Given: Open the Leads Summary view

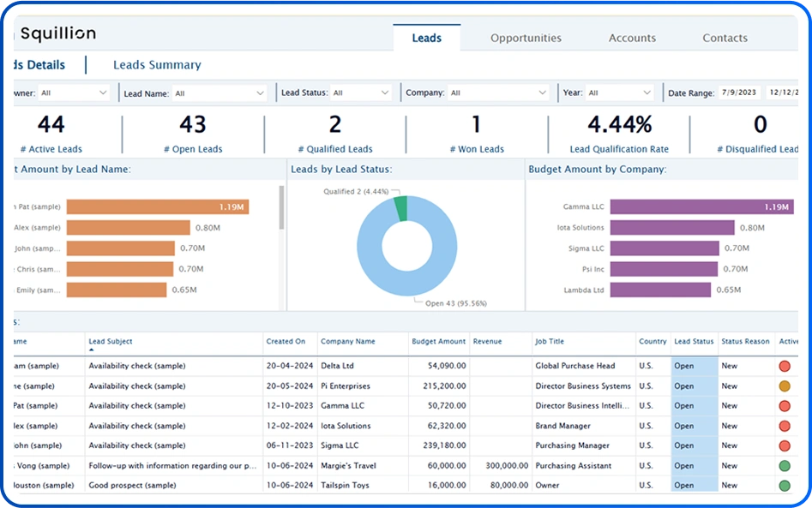Looking at the screenshot, I should point(157,65).
